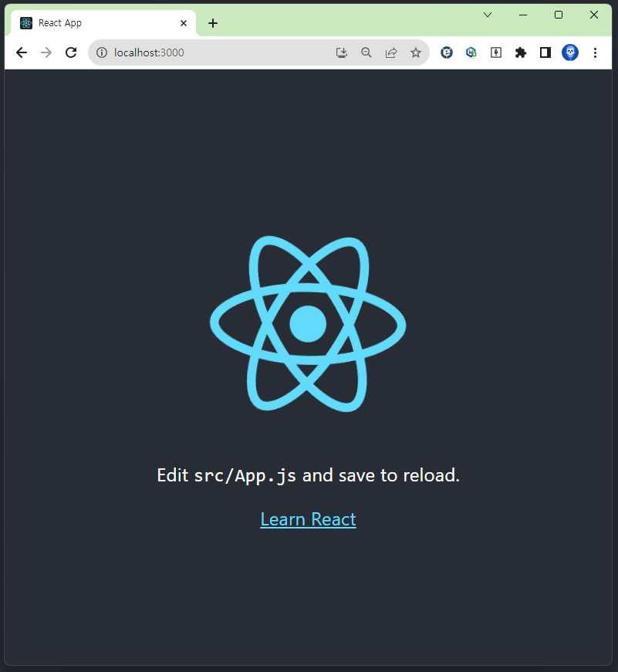618x672 pixels.
Task: Bookmark this tab with the star
Action: pyautogui.click(x=416, y=52)
